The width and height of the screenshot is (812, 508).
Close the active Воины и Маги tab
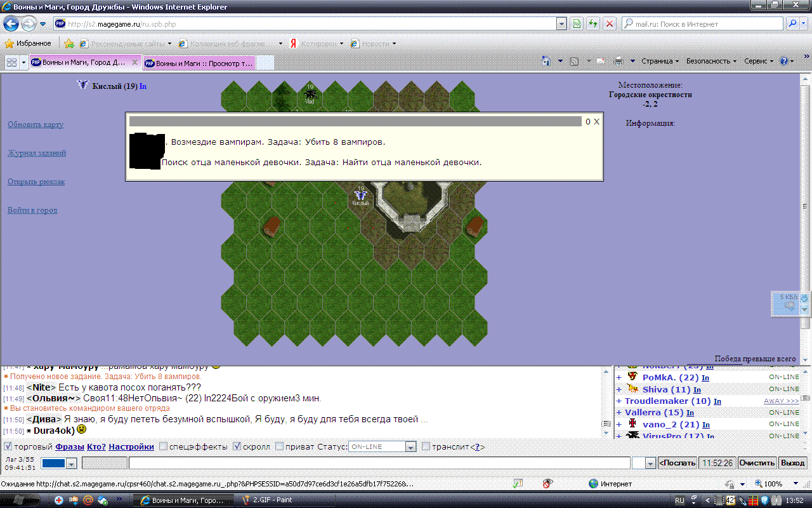[x=134, y=62]
